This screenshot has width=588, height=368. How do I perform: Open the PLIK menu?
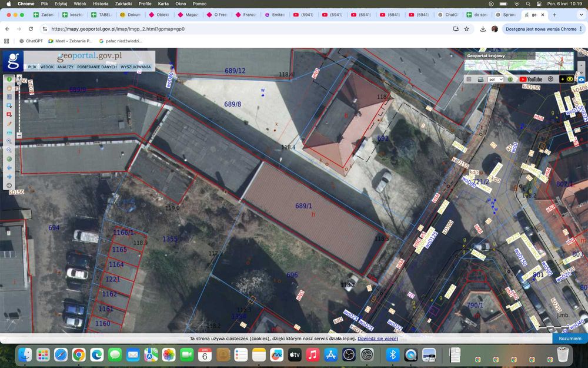[x=32, y=67]
